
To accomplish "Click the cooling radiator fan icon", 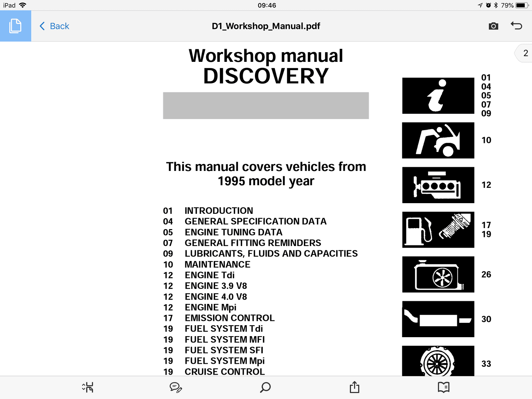I will point(438,274).
